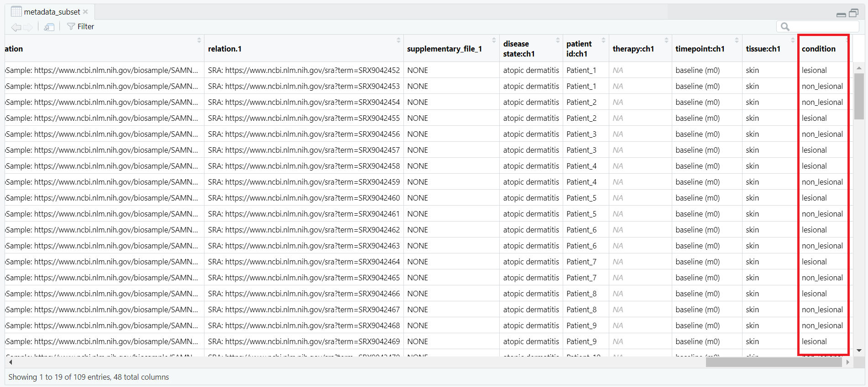Click the left arrow of horizontal scrollbar
Image resolution: width=868 pixels, height=387 pixels.
[10, 362]
